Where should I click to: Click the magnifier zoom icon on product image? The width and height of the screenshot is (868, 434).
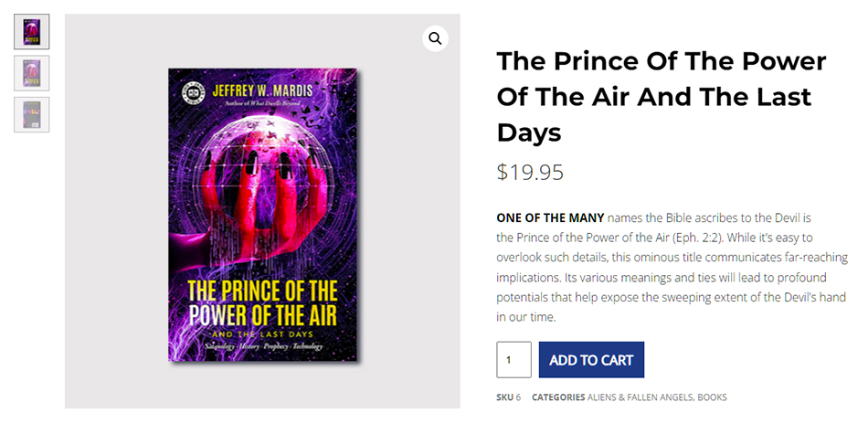[x=435, y=38]
